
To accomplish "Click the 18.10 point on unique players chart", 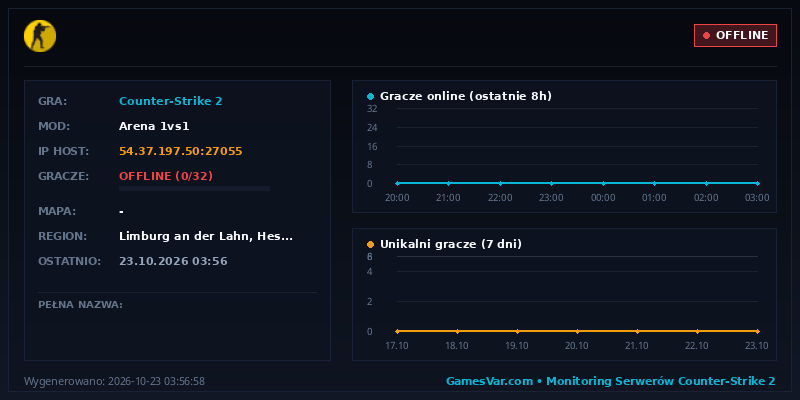I will tap(457, 331).
